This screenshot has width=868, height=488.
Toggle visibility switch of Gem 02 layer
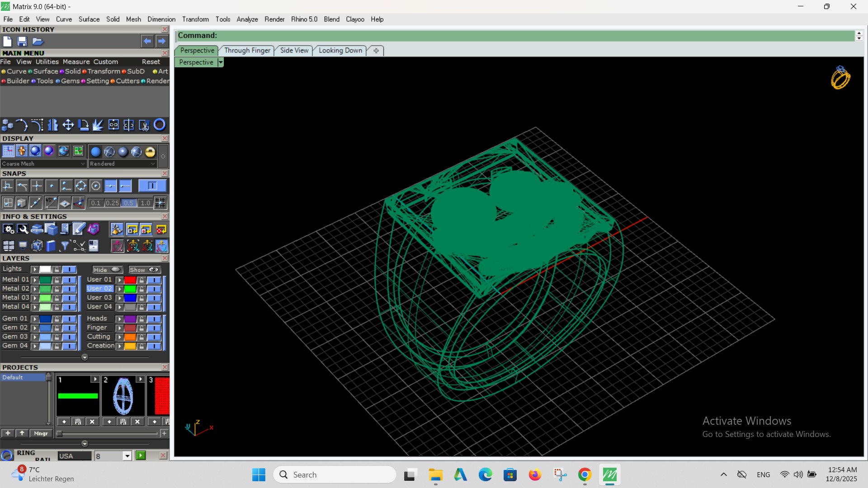point(69,328)
